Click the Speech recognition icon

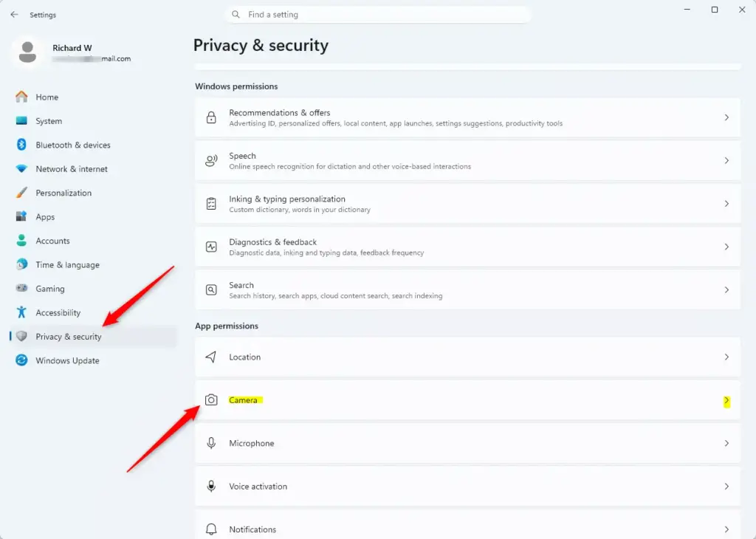point(211,160)
